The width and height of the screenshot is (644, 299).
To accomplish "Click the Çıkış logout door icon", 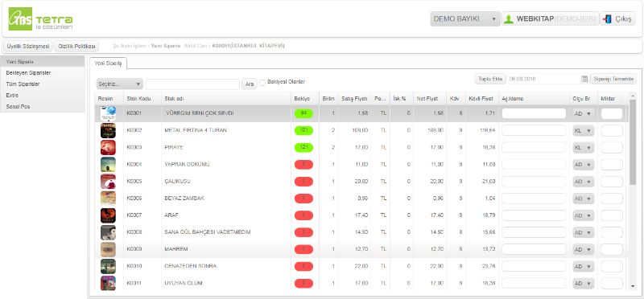I will point(608,19).
